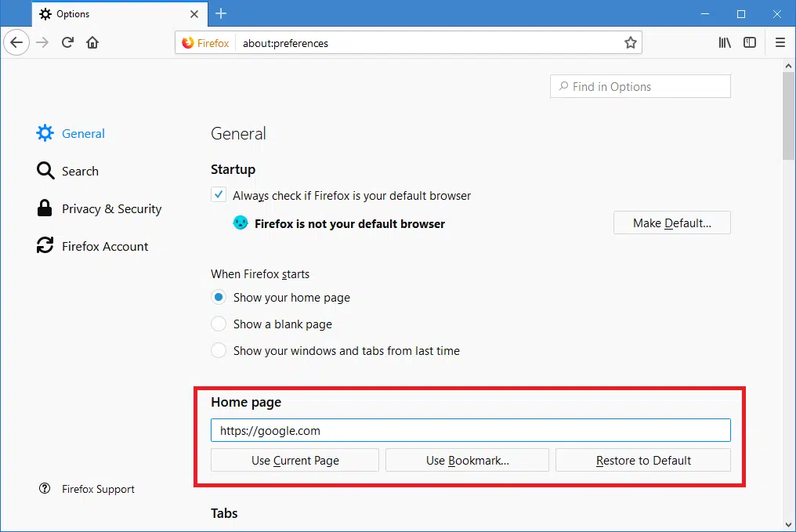Click the home button in the toolbar
Viewport: 796px width, 532px height.
click(x=92, y=42)
